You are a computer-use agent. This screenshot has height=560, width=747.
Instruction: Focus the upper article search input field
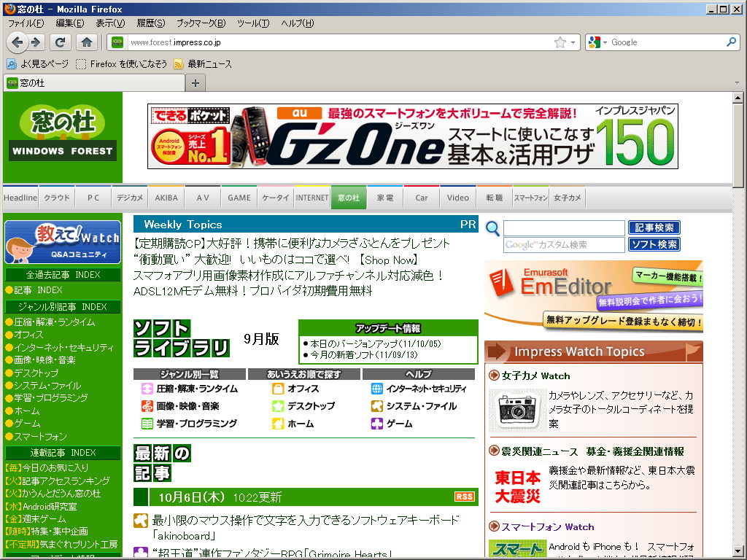tap(564, 228)
